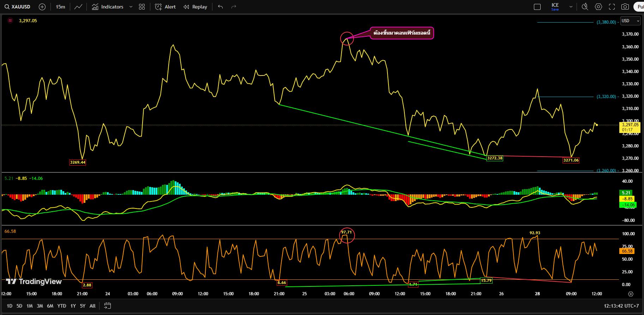Select the YTD date range

click(62, 306)
